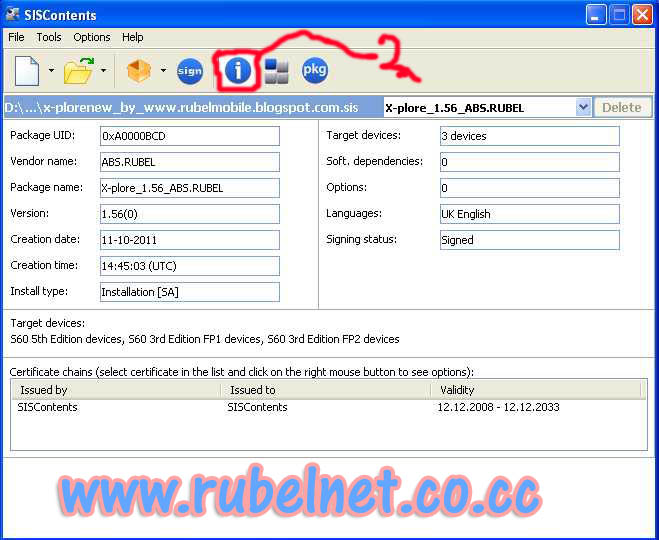Viewport: 659px width, 540px height.
Task: Minimize the SISContents window
Action: click(596, 15)
